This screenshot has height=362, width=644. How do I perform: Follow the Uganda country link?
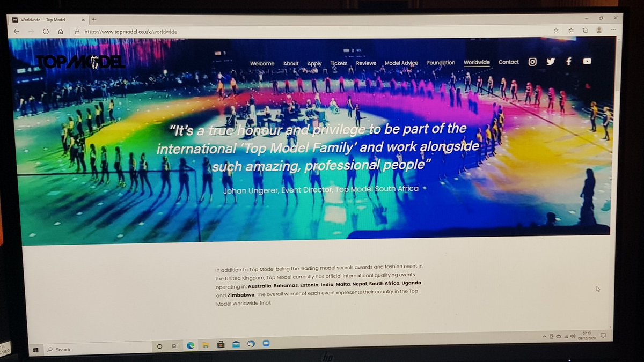tap(411, 283)
